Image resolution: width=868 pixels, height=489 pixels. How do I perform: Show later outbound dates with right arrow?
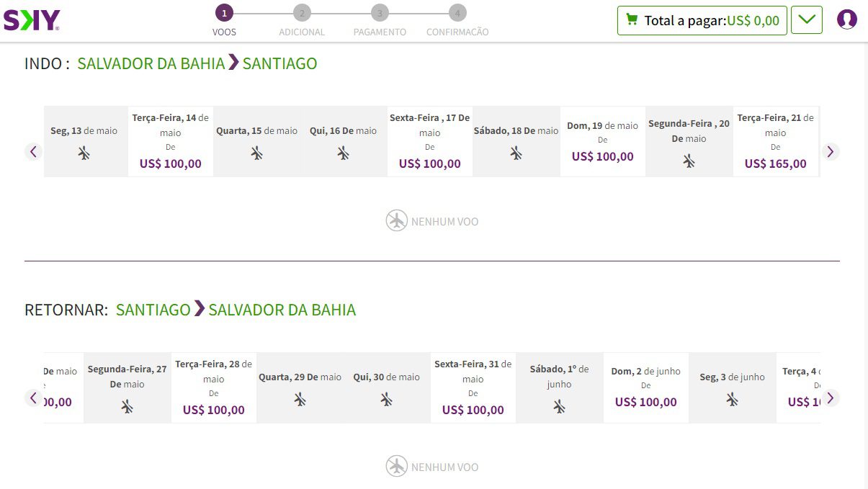(x=831, y=151)
